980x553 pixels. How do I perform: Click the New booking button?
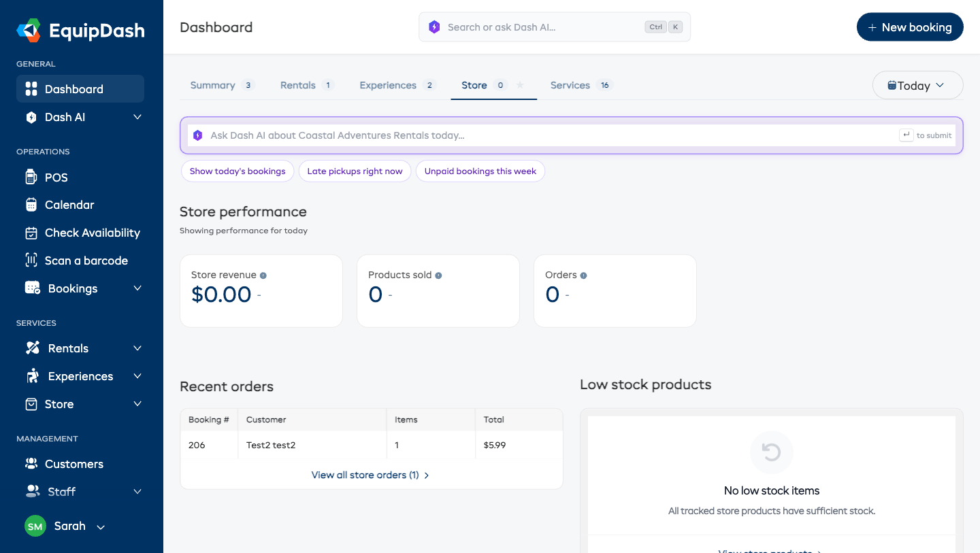(910, 27)
